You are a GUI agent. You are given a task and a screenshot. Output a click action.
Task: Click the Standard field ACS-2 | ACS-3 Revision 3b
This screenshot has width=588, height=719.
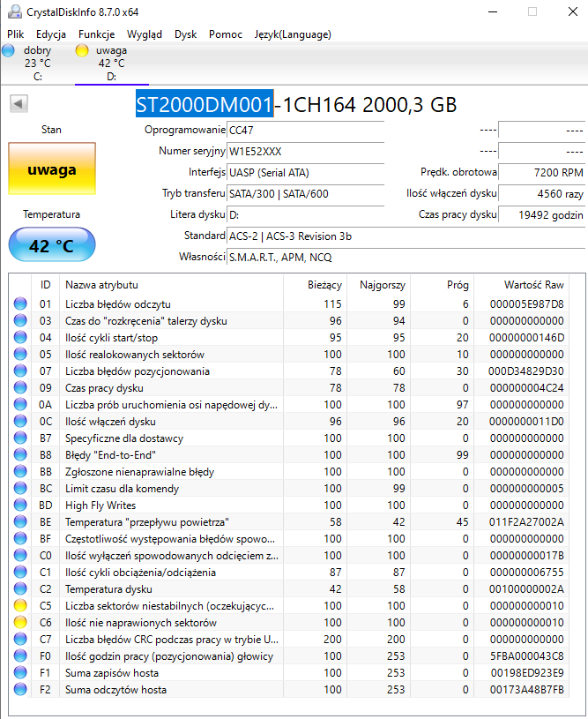coord(406,236)
